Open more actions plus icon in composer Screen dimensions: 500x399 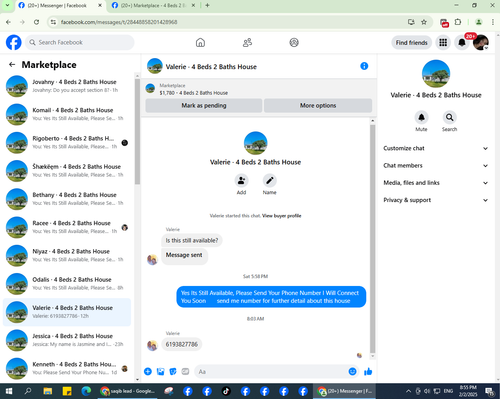pyautogui.click(x=148, y=371)
